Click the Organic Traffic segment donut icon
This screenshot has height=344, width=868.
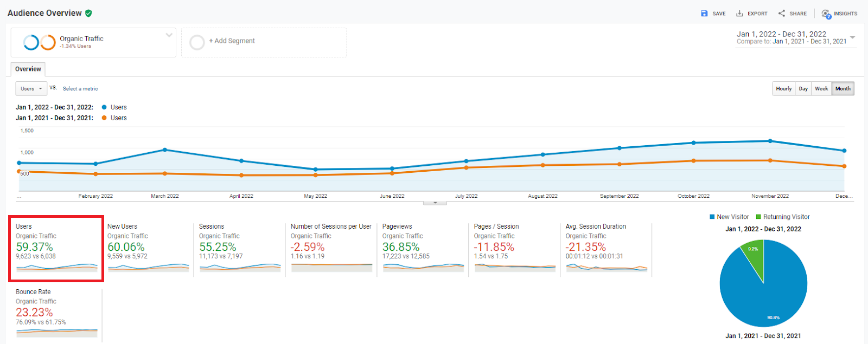pyautogui.click(x=40, y=42)
